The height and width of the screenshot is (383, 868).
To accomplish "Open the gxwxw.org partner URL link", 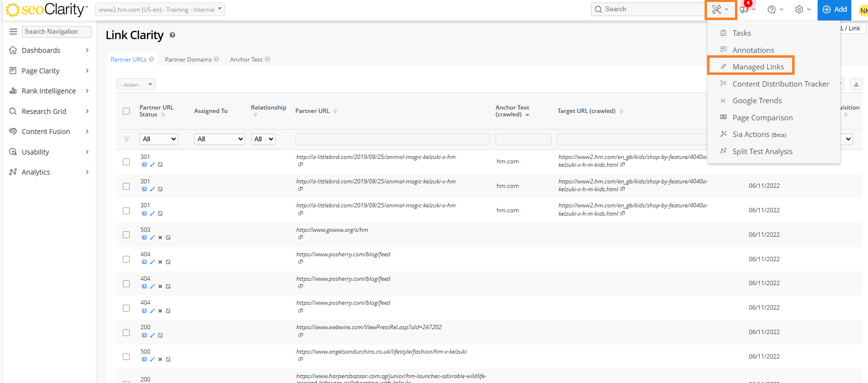I will [332, 230].
